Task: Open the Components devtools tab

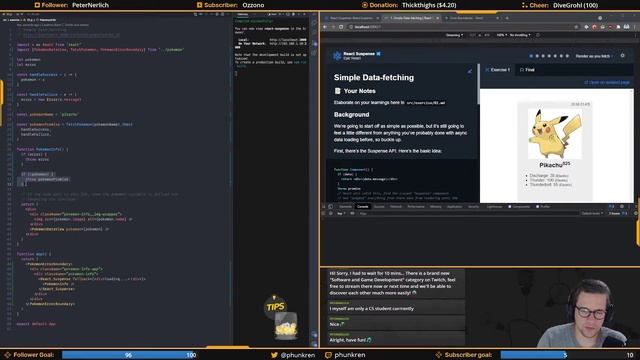Action: click(x=518, y=207)
